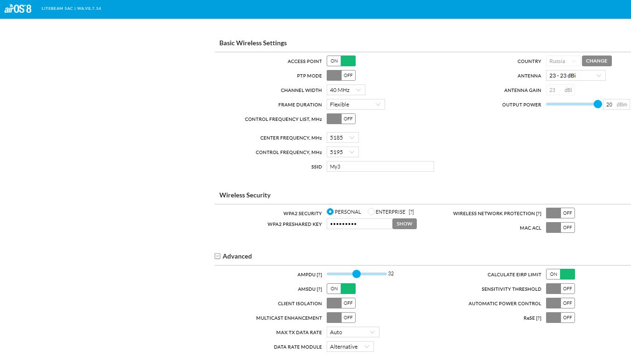Toggle the Wireless Network Protection switch
631x364 pixels.
[561, 213]
